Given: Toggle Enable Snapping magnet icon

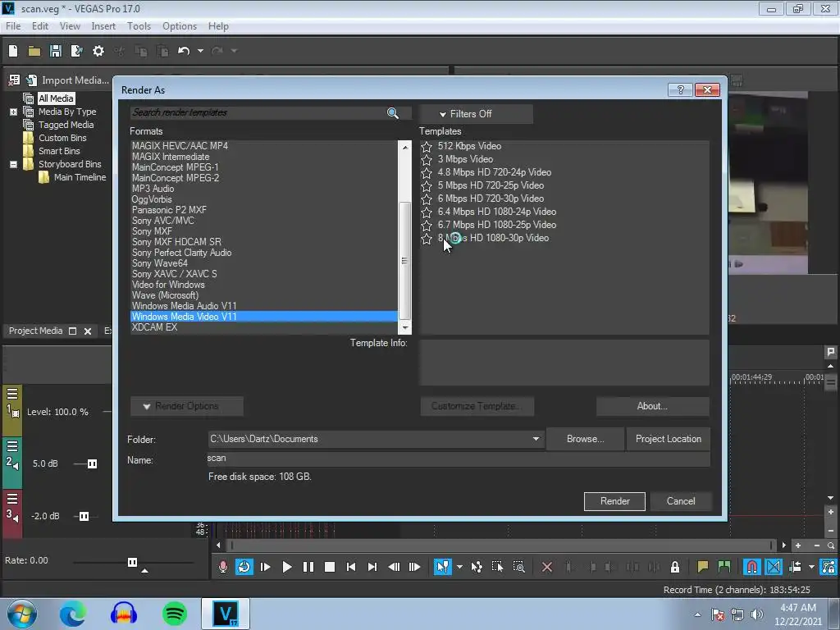Looking at the screenshot, I should click(752, 567).
